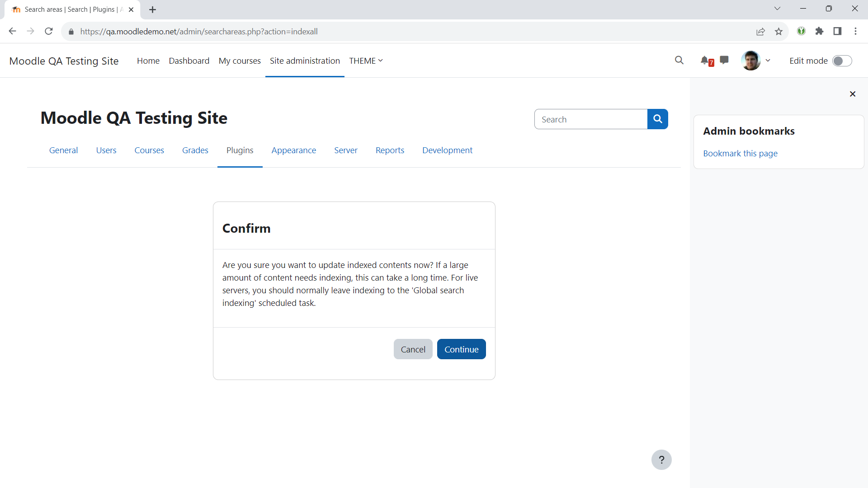Open My courses in navigation
Screen dimensions: 868x488
coord(240,61)
